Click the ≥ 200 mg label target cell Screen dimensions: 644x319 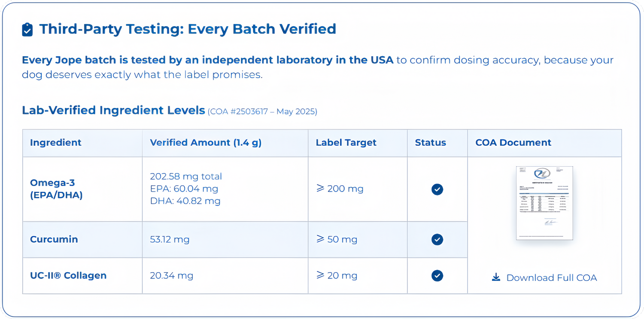tap(340, 189)
